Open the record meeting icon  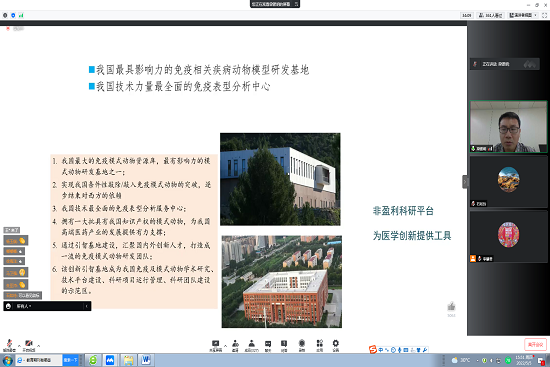(301, 345)
